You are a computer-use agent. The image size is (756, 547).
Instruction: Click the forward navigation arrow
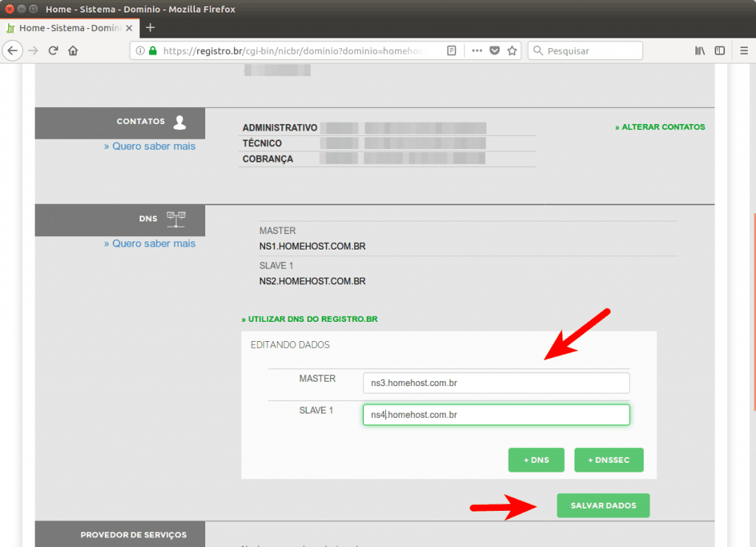(32, 51)
